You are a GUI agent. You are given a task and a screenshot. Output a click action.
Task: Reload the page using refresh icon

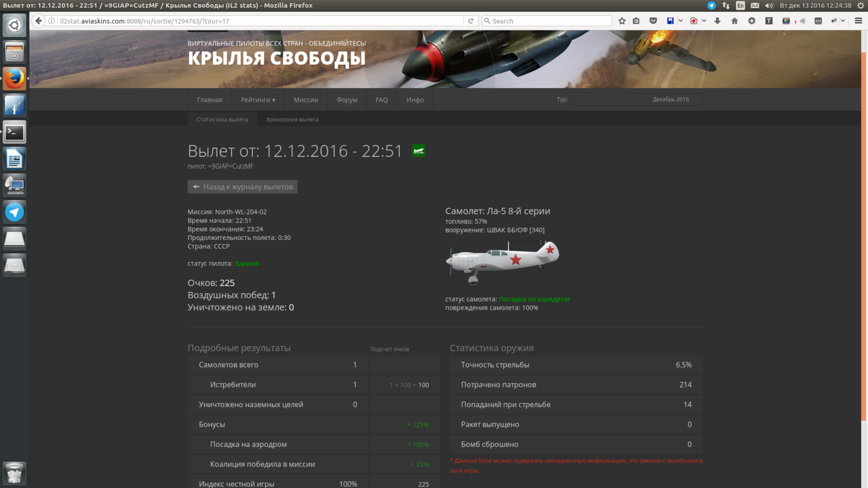point(471,21)
